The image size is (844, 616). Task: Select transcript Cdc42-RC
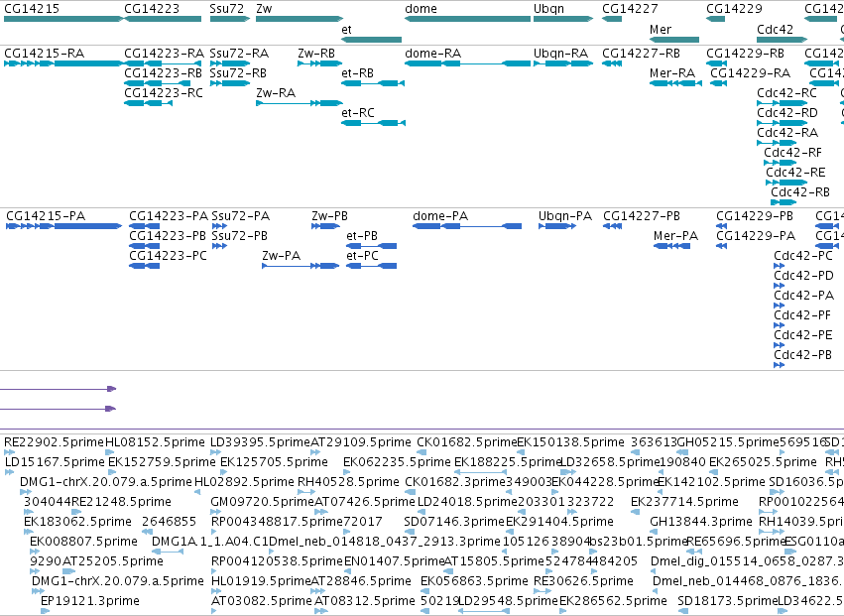coord(783,103)
